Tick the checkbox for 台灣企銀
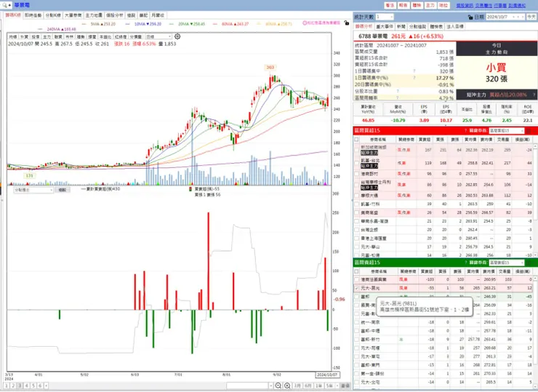538x392 pixels. click(357, 230)
